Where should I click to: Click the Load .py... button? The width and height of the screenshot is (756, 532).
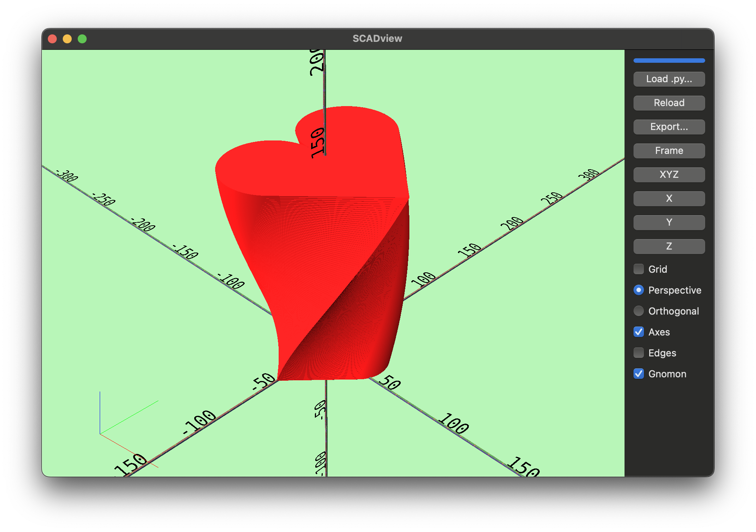tap(669, 79)
